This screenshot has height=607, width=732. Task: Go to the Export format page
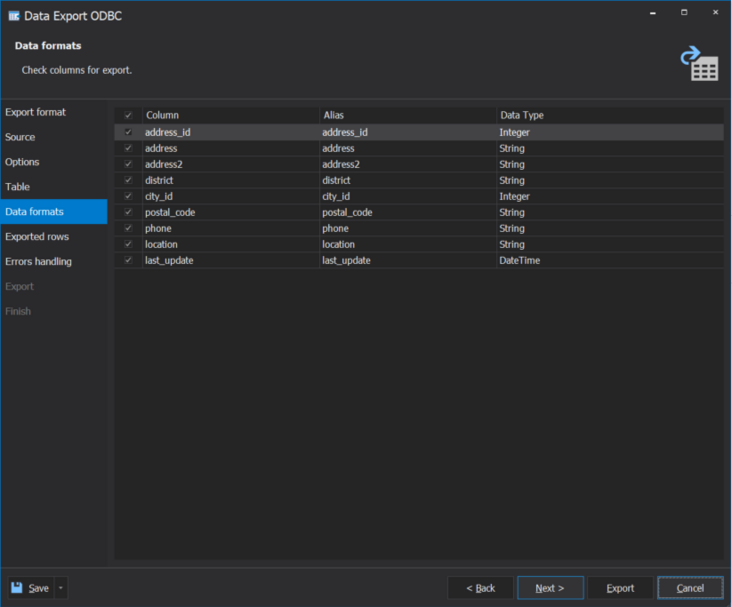(x=36, y=112)
